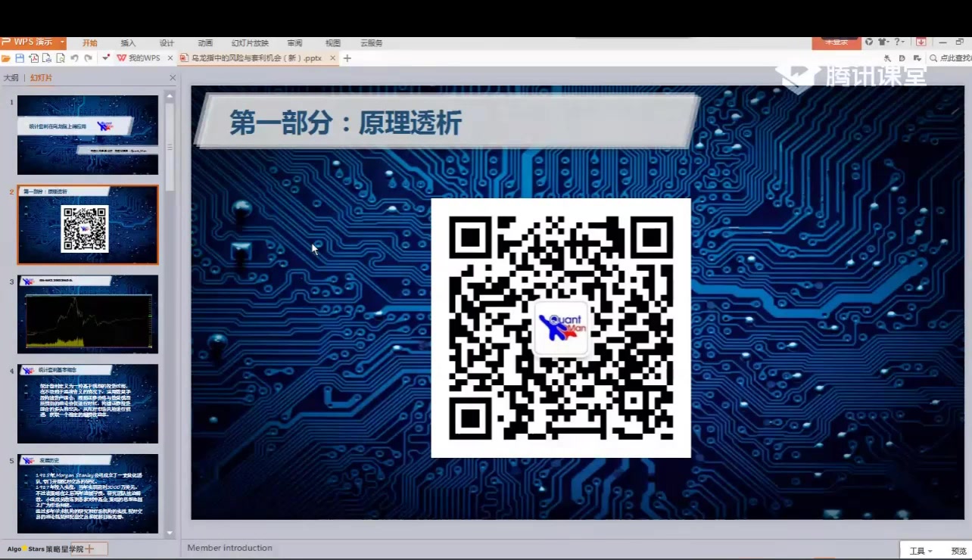Close the 我的WPS document tab

tap(170, 58)
